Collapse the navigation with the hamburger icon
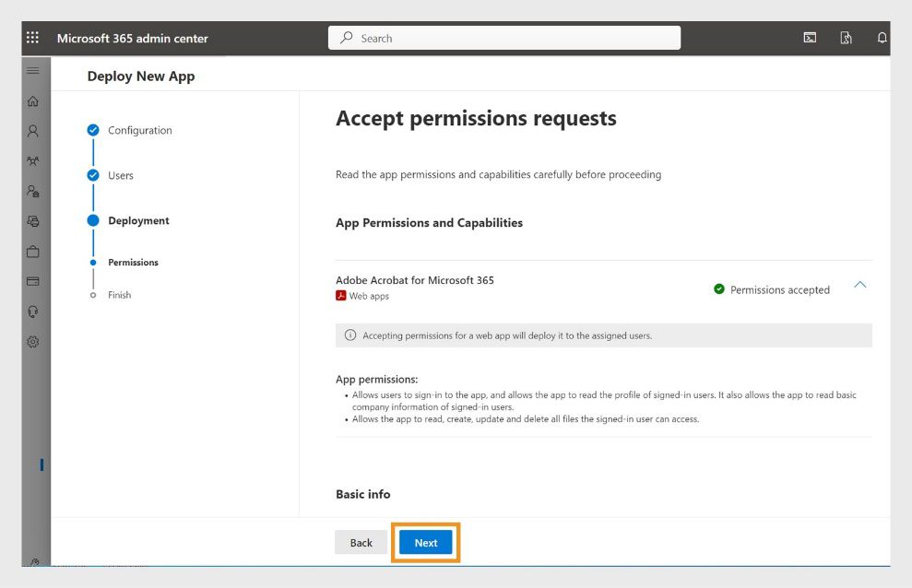Screen dimensions: 912x588 (33, 70)
